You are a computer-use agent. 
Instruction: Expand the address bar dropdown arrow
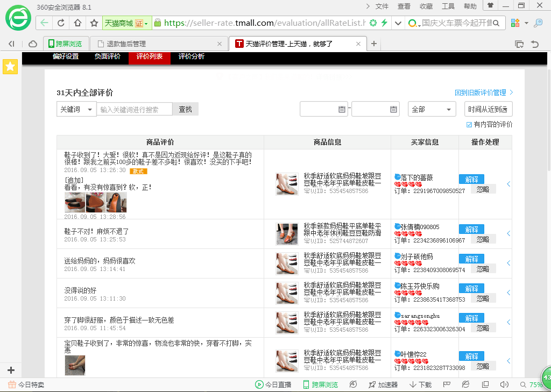click(398, 23)
